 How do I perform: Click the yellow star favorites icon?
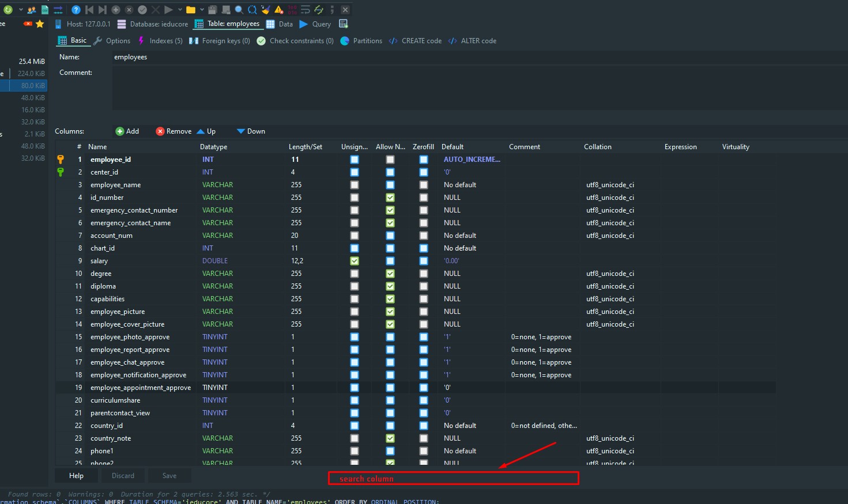40,24
